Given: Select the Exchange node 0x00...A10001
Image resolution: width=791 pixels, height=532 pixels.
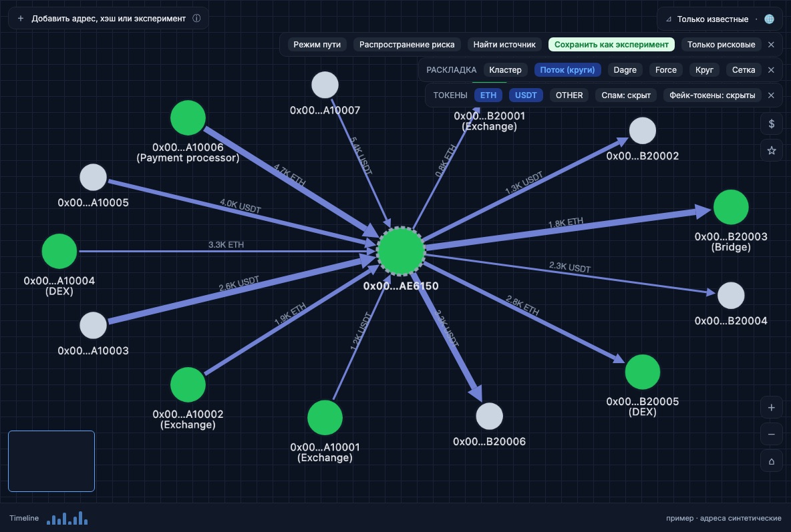Looking at the screenshot, I should pyautogui.click(x=325, y=418).
